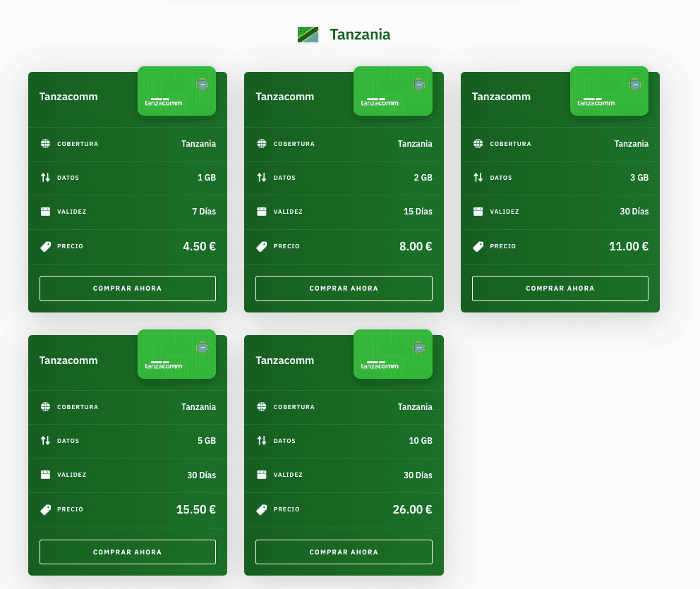Click the calendar icon on the 5 GB plan
Image resolution: width=700 pixels, height=589 pixels.
(44, 475)
